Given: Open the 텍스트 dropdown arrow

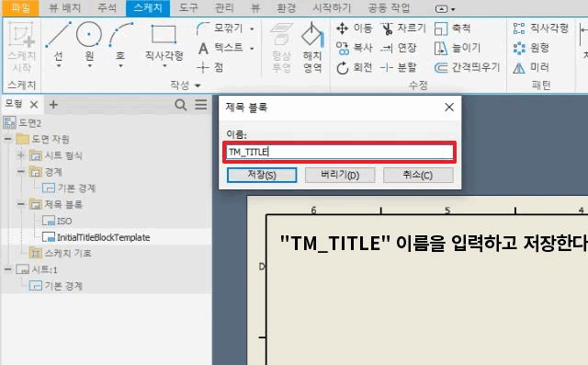Looking at the screenshot, I should (252, 49).
